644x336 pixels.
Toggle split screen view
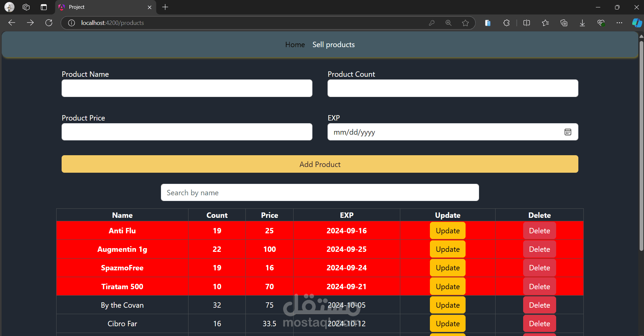tap(527, 23)
